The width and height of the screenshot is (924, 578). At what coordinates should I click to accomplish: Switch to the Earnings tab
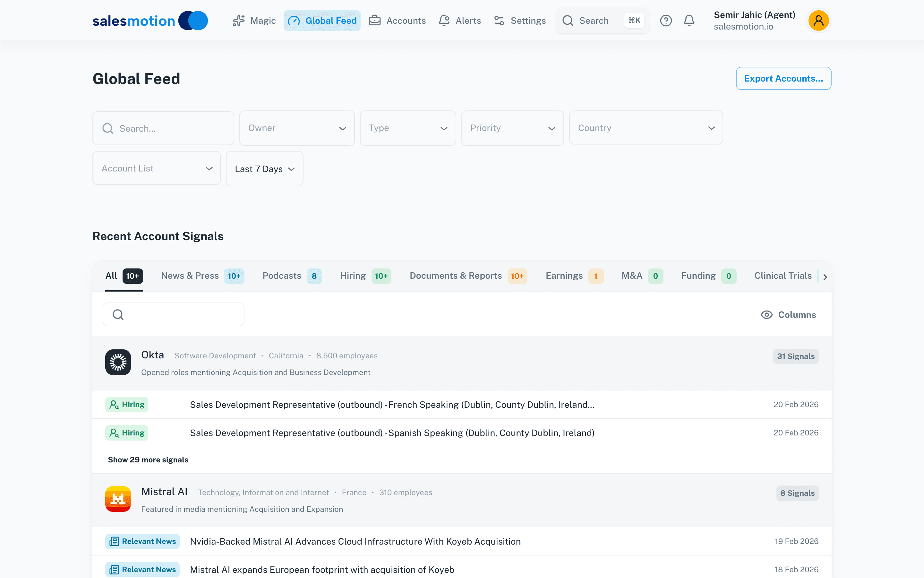tap(574, 276)
